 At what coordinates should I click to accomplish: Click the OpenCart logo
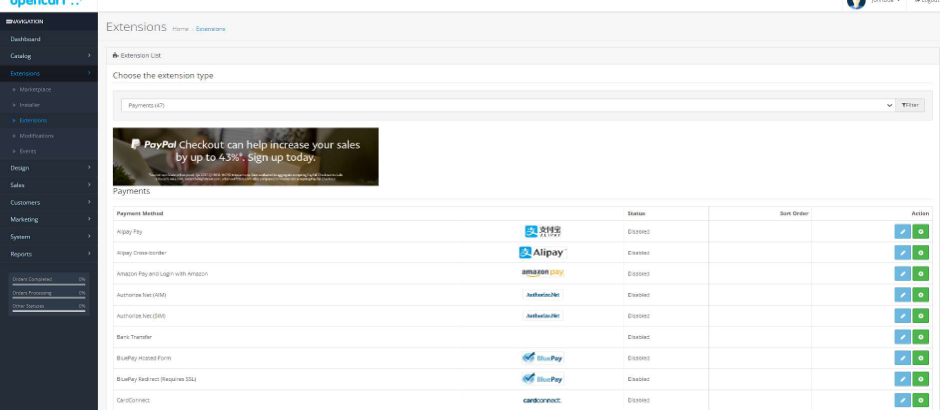coord(45,3)
